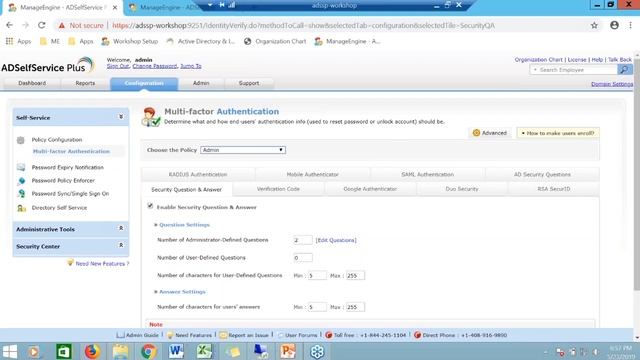Open the Chrome three-dot menu
Screen dimensions: 640x360
(630, 25)
